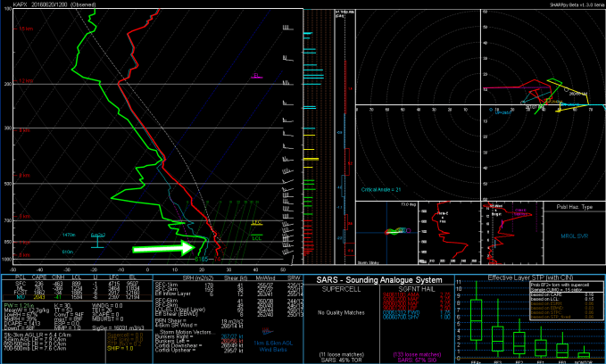The image size is (606, 364).
Task: Click the 1470m inflow top height label
Action: pyautogui.click(x=69, y=235)
